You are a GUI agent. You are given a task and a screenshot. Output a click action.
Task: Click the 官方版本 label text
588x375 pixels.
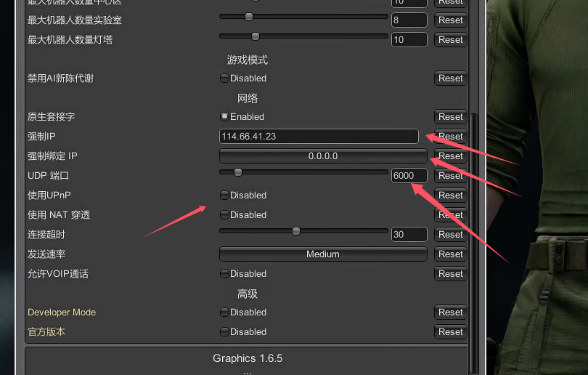pyautogui.click(x=46, y=332)
